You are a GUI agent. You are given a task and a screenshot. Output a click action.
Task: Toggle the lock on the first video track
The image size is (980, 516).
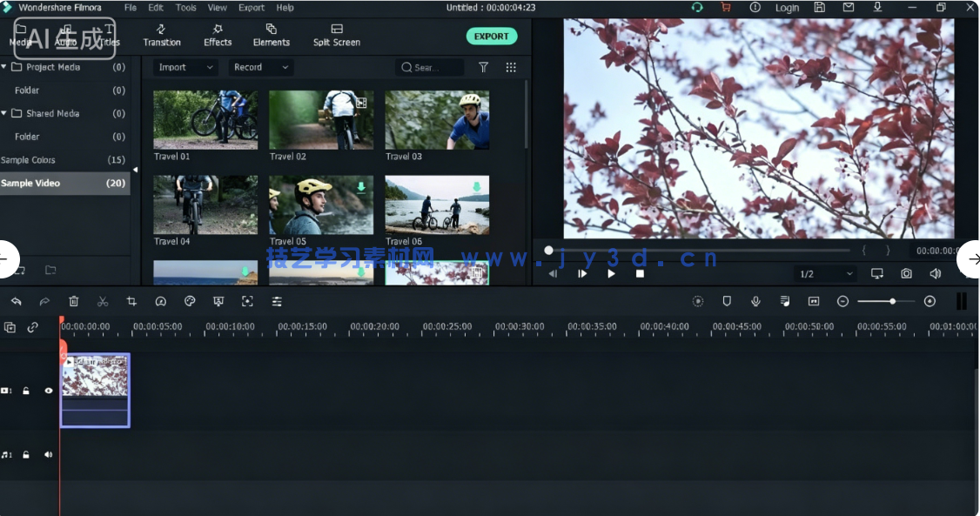click(27, 391)
